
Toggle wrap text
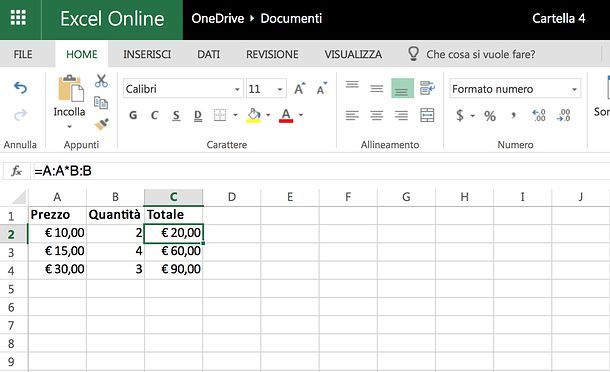point(427,88)
